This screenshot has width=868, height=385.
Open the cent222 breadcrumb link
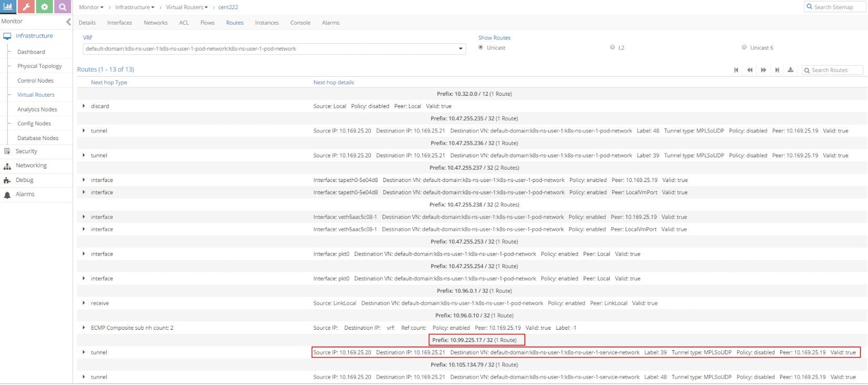pos(228,7)
